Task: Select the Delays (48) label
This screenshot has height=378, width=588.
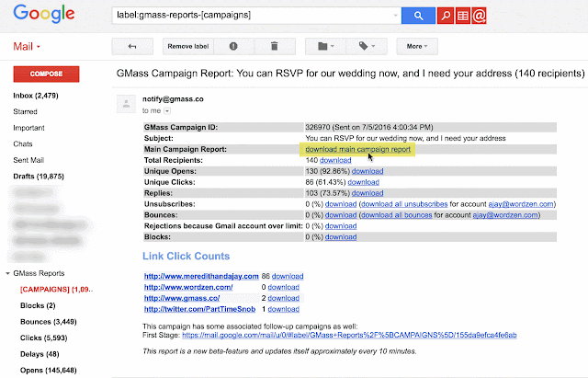Action: [40, 354]
